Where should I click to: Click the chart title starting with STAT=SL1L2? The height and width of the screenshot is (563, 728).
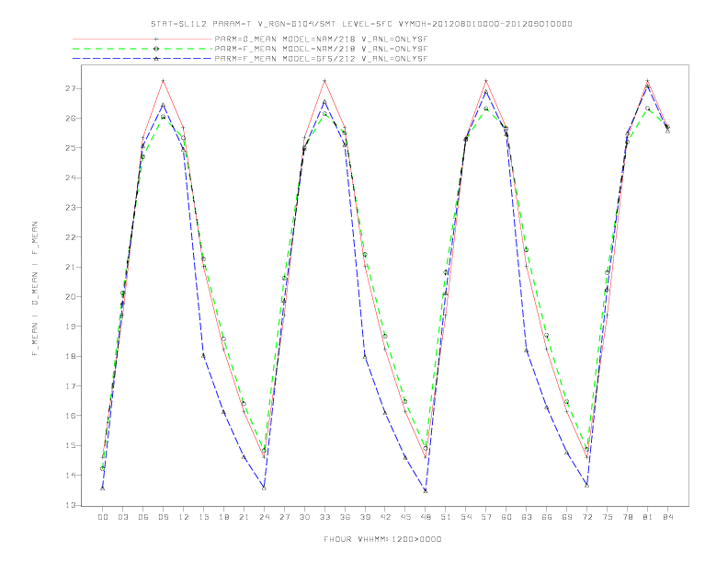pyautogui.click(x=361, y=24)
